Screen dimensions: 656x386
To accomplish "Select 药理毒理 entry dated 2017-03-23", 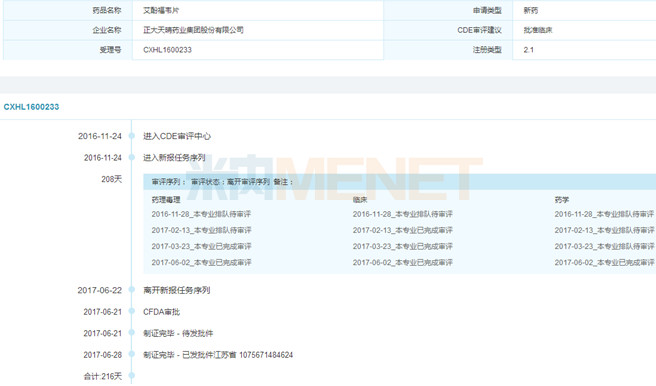I will click(x=201, y=246).
